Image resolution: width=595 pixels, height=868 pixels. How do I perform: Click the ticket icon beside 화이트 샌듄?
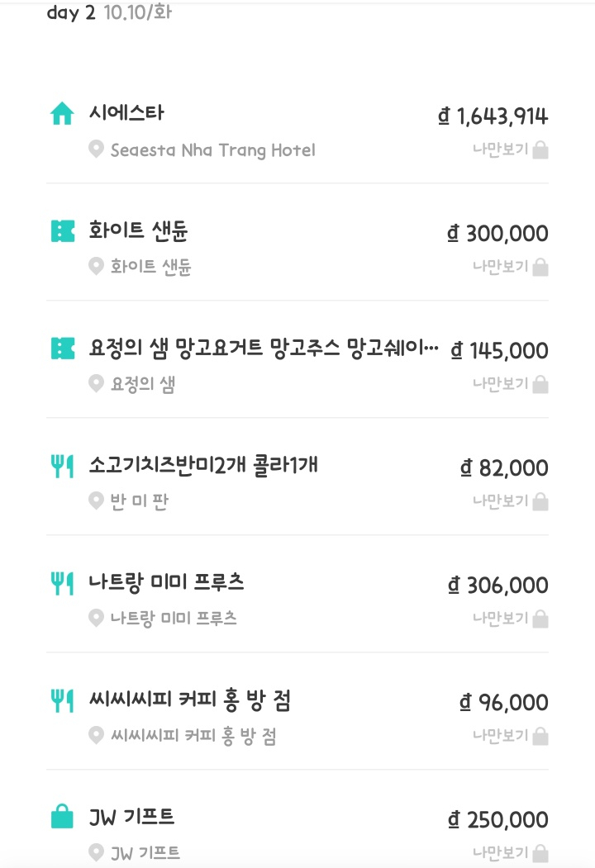coord(62,231)
